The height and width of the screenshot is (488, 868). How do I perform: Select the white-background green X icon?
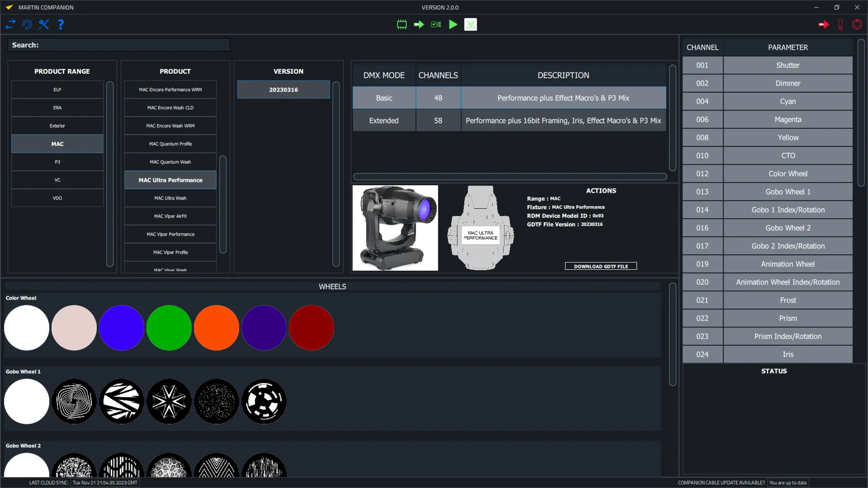470,25
